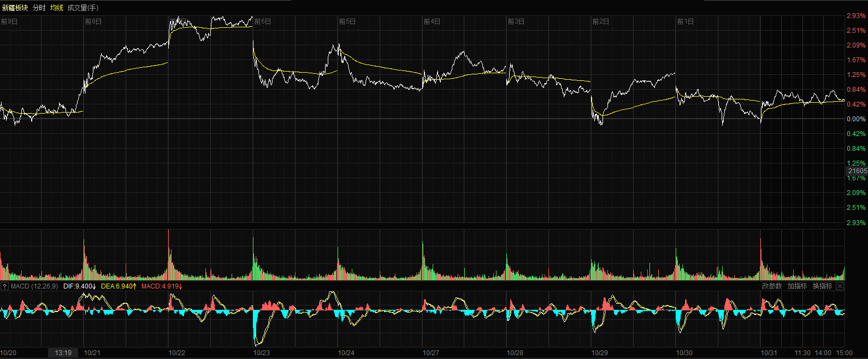
Task: Select the 分时 time-sharing view
Action: [x=39, y=8]
